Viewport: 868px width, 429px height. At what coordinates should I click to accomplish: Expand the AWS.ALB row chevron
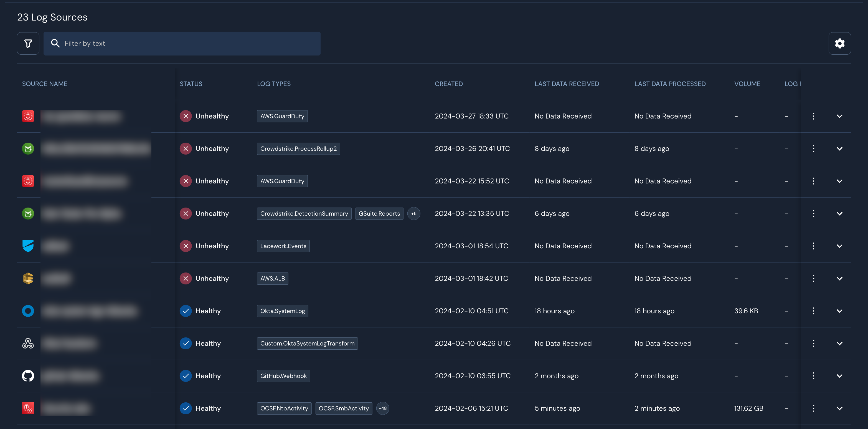839,279
